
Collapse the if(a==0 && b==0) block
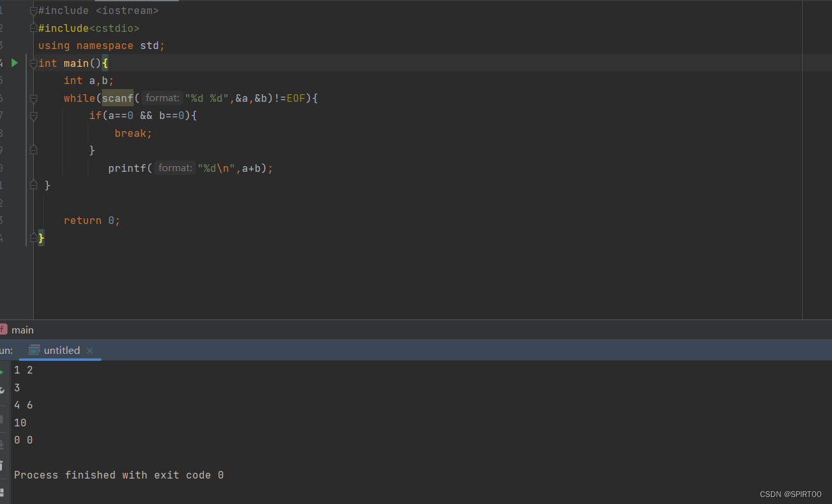tap(34, 116)
